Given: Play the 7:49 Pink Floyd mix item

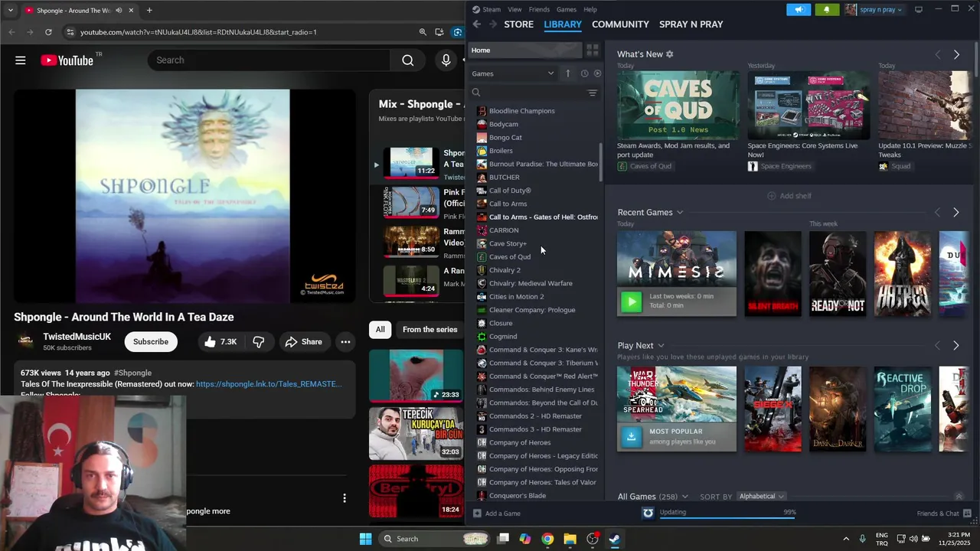Looking at the screenshot, I should [x=411, y=203].
